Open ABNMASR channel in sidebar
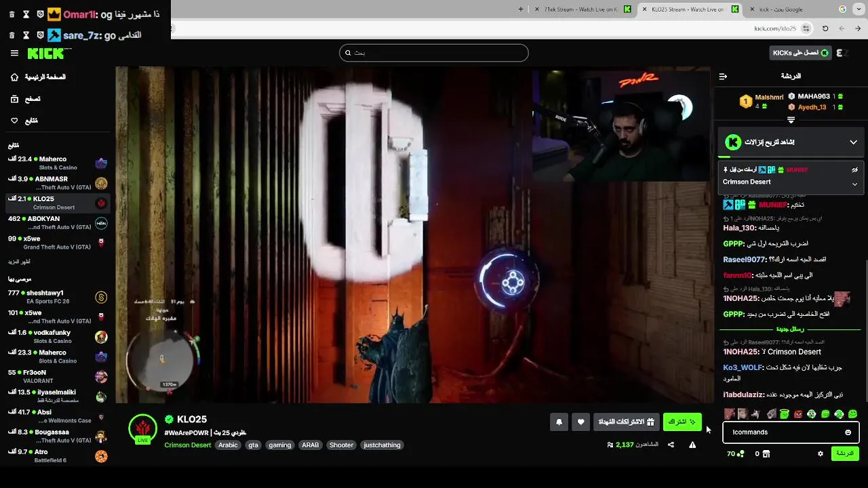The width and height of the screenshot is (868, 488). point(58,183)
